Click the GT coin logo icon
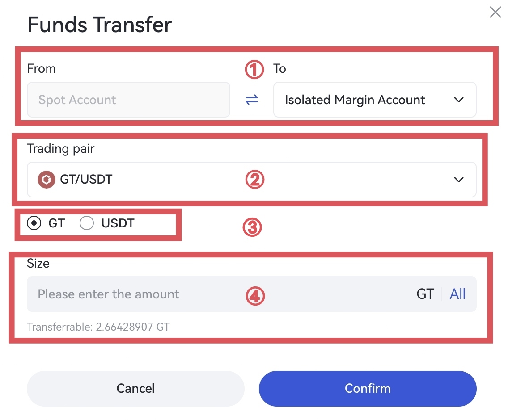Viewport: 508px width, 420px height. [x=47, y=180]
